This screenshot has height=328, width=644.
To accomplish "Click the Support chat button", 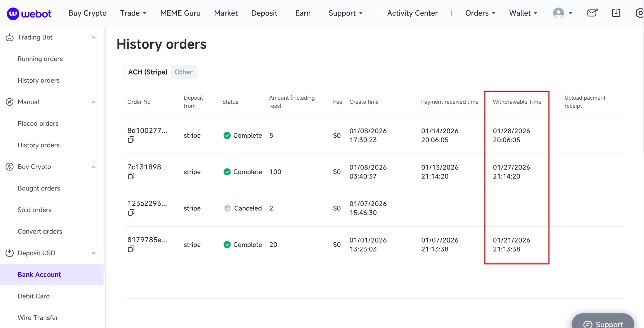I will (603, 323).
